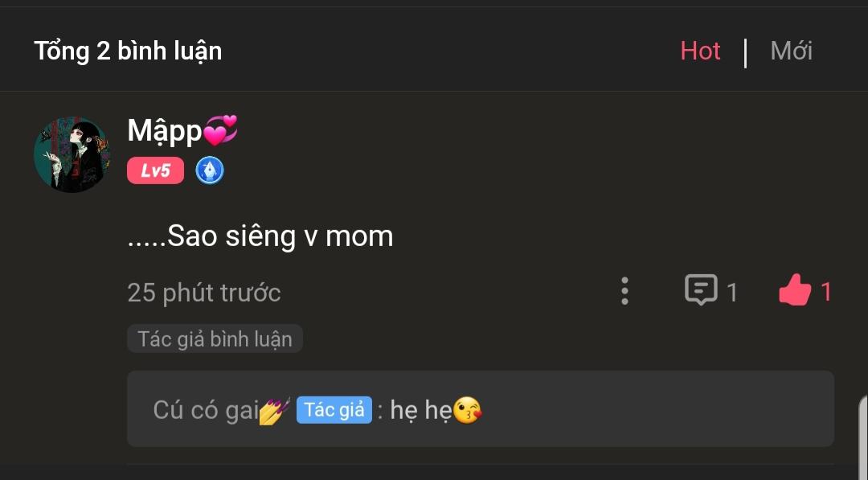Click the nail polish emoji beside Cú có gai
868x480 pixels.
tap(274, 411)
